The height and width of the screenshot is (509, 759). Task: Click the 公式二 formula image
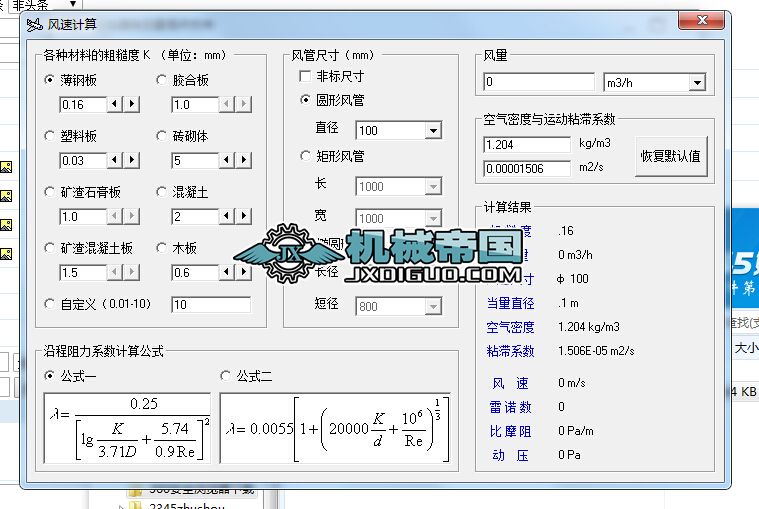(x=335, y=428)
